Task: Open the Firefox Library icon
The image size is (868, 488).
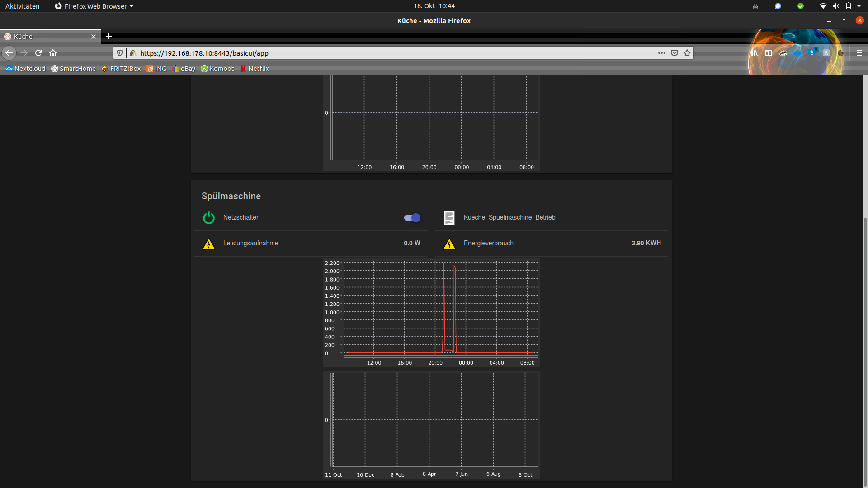Action: click(x=754, y=53)
